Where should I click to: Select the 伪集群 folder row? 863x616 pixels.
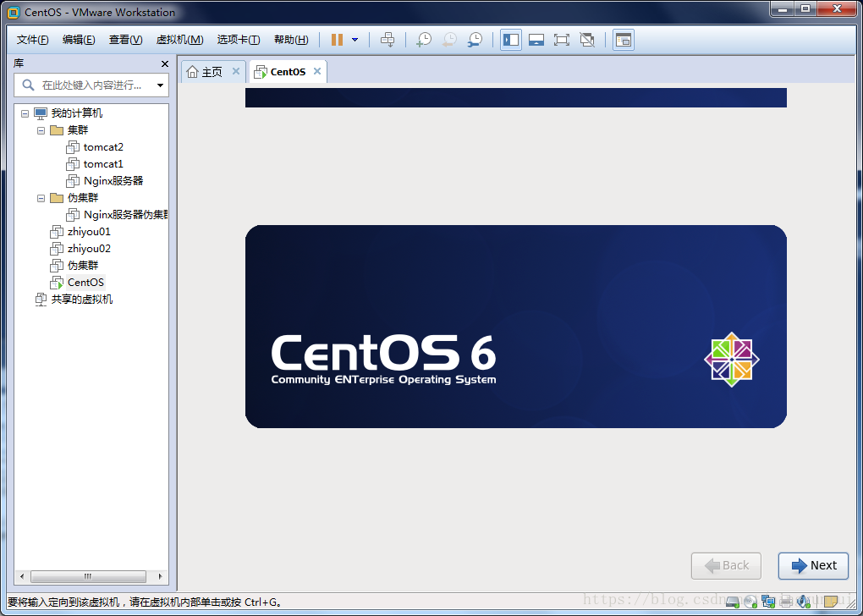[83, 198]
